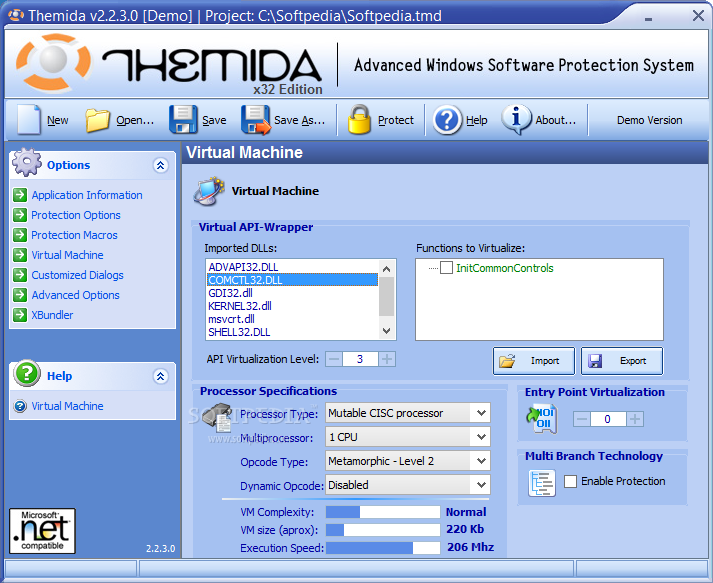Click the Import button

[534, 361]
